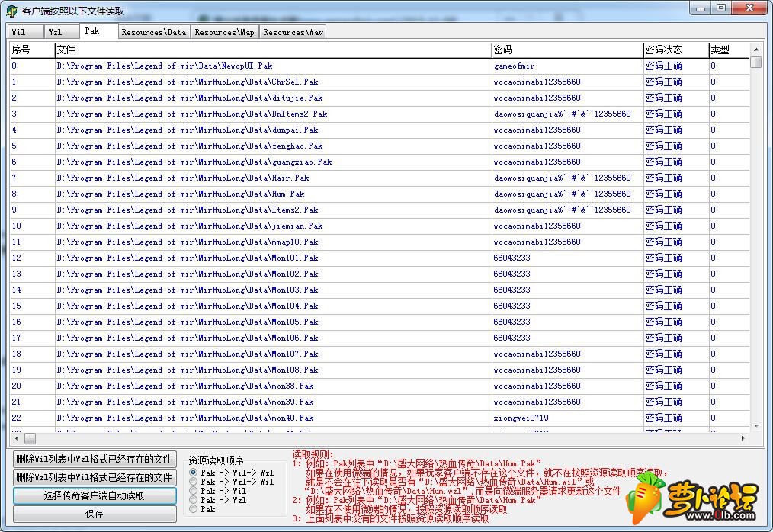The image size is (773, 532).
Task: Maximize the window
Action: coord(721,8)
